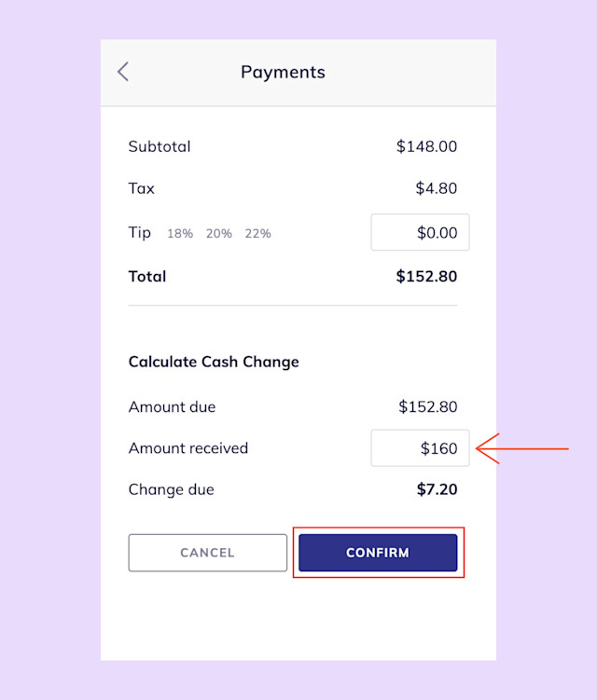
Task: Click the Change due value $7.20
Action: 437,489
